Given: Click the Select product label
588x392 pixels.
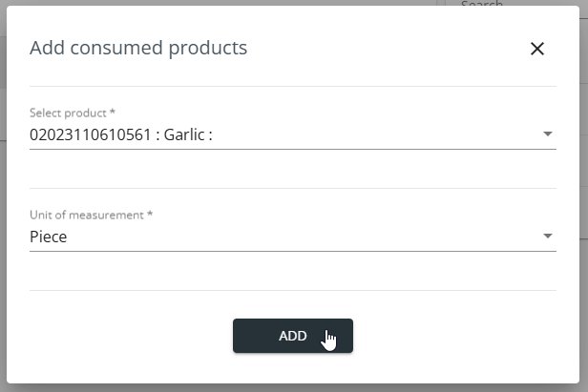Looking at the screenshot, I should click(x=69, y=113).
